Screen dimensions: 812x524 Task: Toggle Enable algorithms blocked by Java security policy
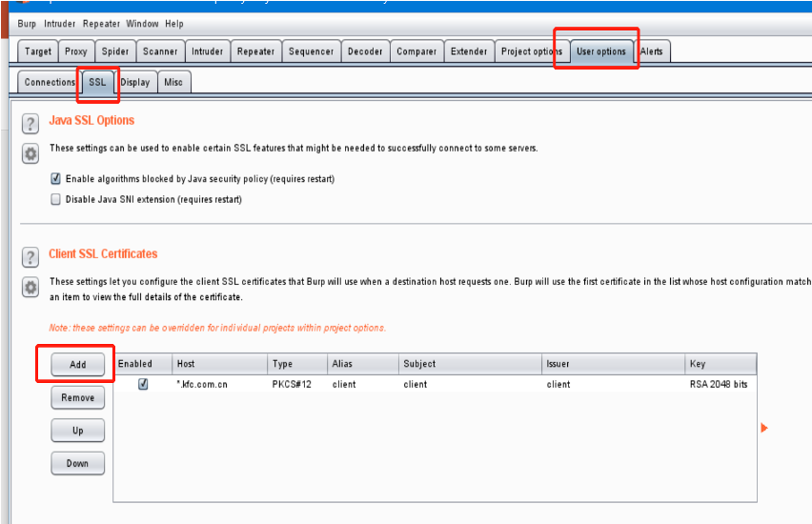(55, 179)
